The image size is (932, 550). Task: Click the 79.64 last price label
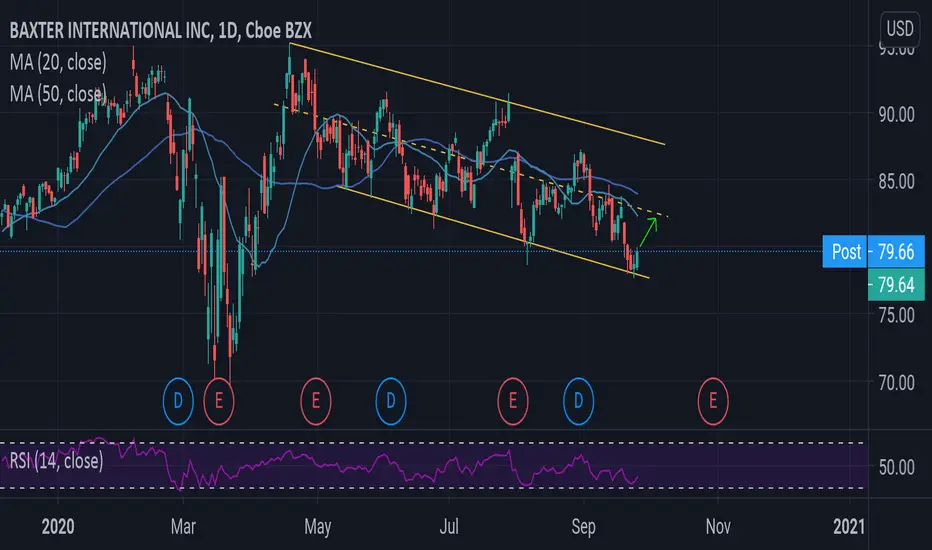point(896,285)
